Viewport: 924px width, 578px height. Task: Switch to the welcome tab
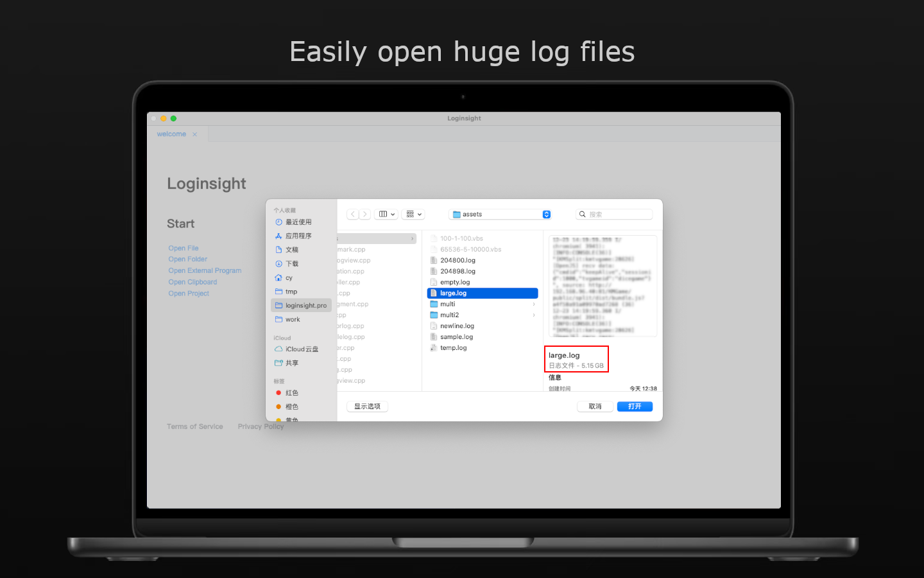coord(171,134)
